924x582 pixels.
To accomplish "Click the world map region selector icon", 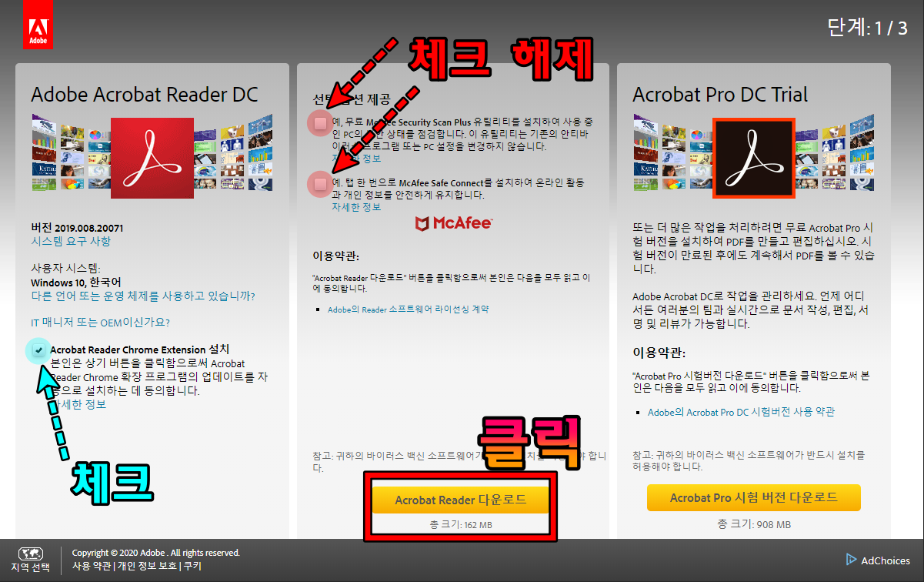I will tap(31, 554).
